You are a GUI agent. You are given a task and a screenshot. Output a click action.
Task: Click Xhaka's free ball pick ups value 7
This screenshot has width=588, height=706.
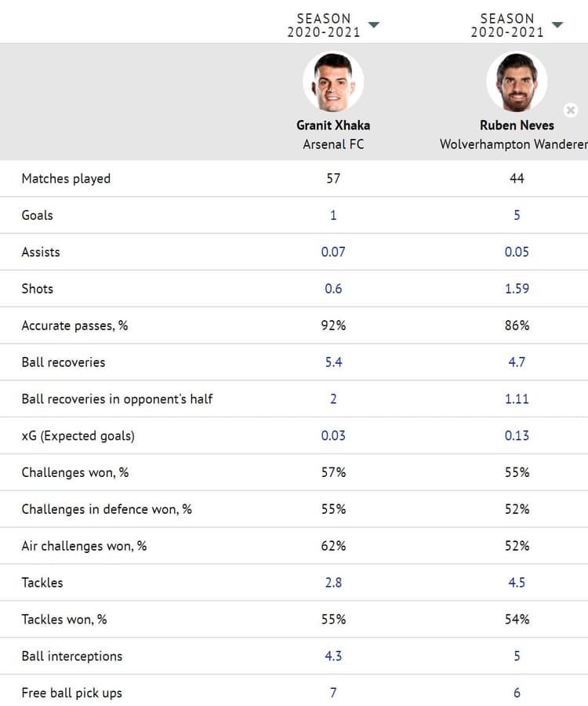coord(333,693)
